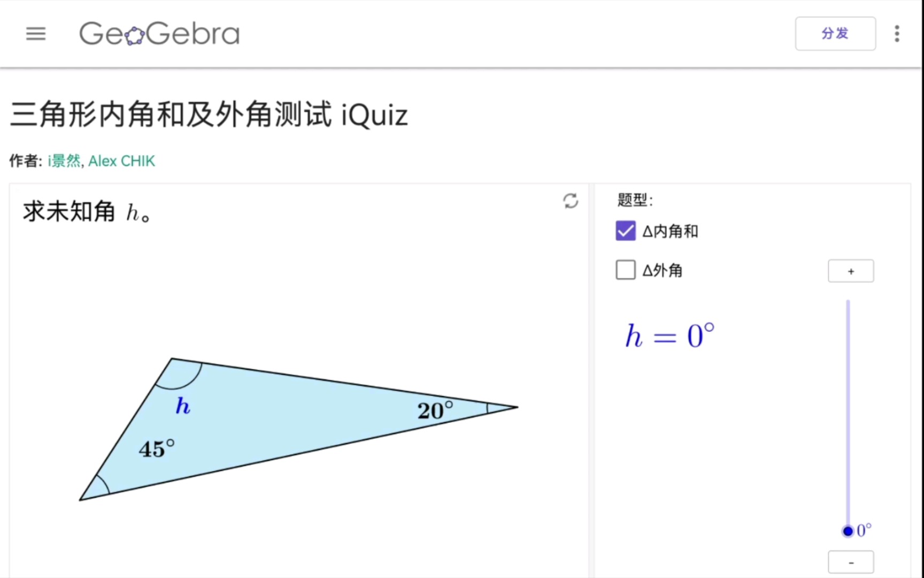Click the GeoGebra logo

tap(159, 33)
